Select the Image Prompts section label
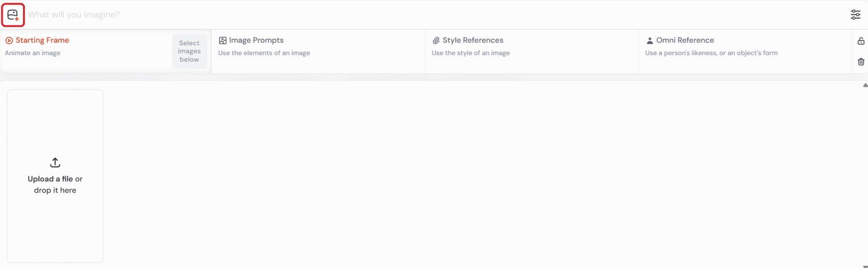This screenshot has width=868, height=268. tap(256, 40)
